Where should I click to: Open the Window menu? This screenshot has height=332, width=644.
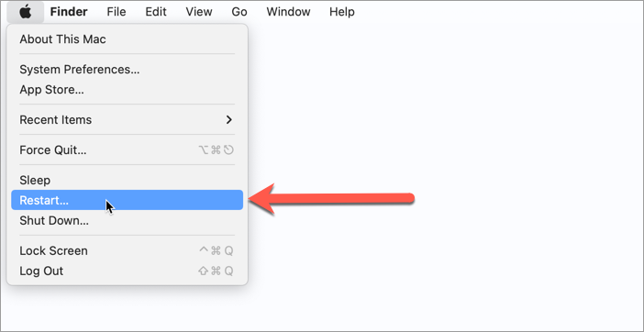[x=288, y=12]
